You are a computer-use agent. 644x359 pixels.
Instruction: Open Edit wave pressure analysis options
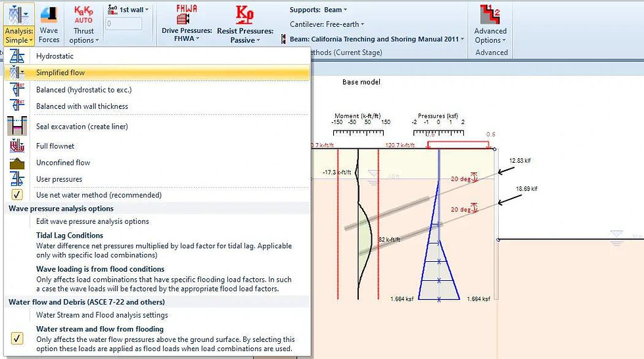pyautogui.click(x=93, y=221)
